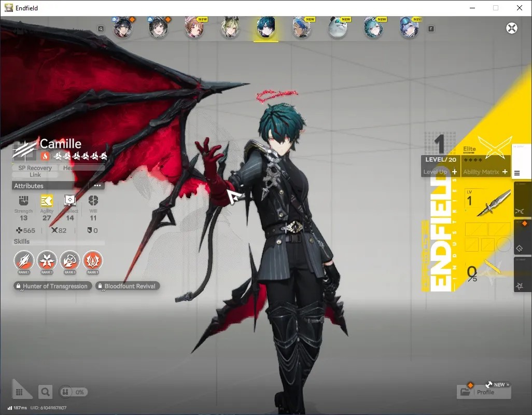This screenshot has width=532, height=415.
Task: Click the magnifier search icon at bottom
Action: (45, 392)
